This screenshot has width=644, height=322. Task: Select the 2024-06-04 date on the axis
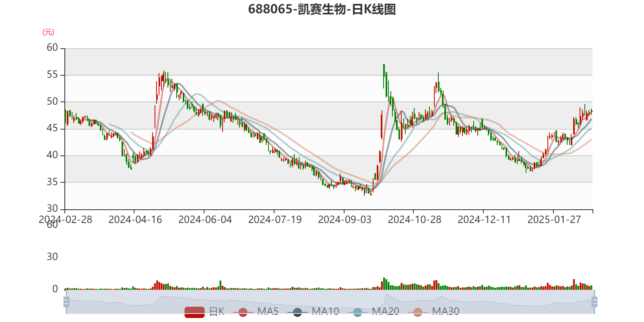tap(205, 220)
